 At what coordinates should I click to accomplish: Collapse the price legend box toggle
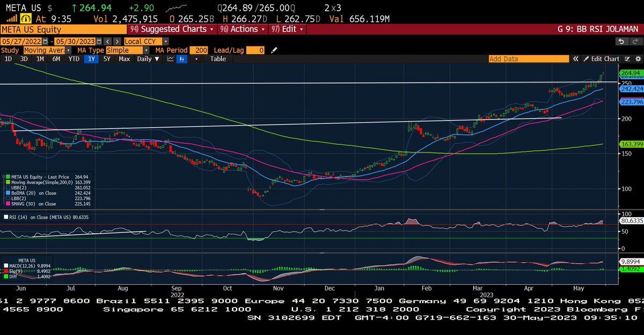pyautogui.click(x=4, y=177)
